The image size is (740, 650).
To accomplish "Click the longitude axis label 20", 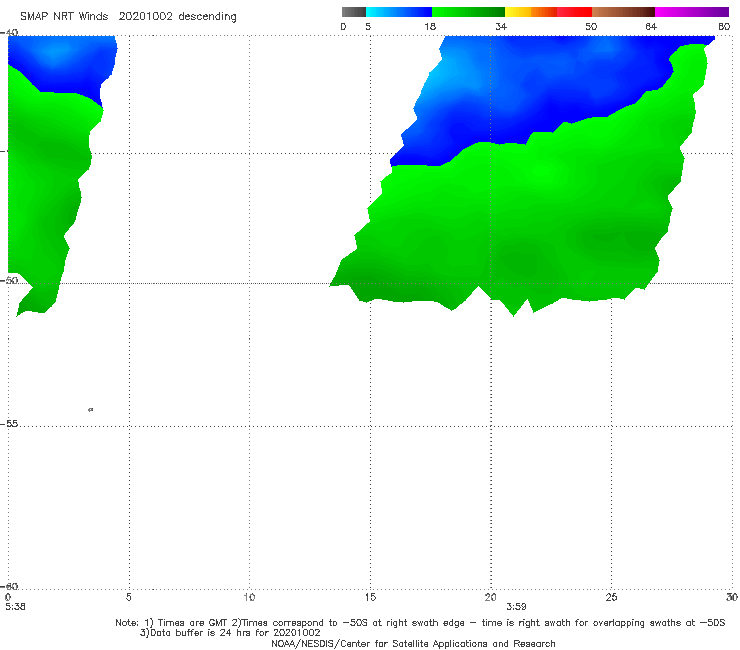I will coord(490,597).
